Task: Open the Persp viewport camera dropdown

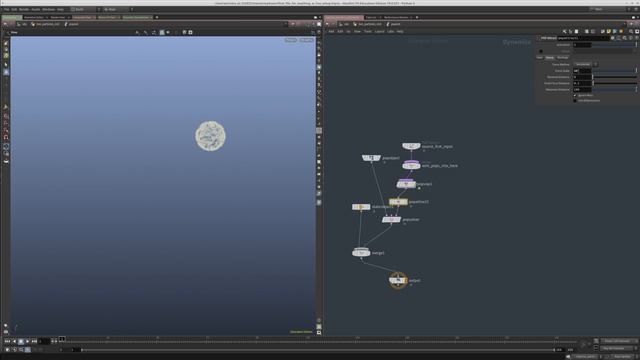Action: (x=291, y=40)
